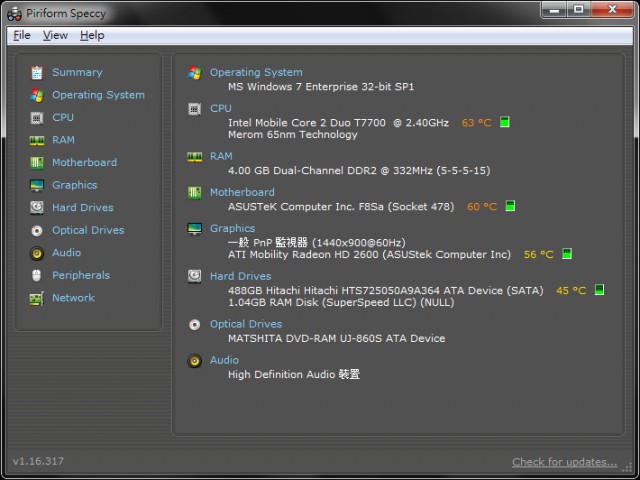The height and width of the screenshot is (480, 640).
Task: Click the graphics temperature 56 °C value
Action: pyautogui.click(x=539, y=255)
